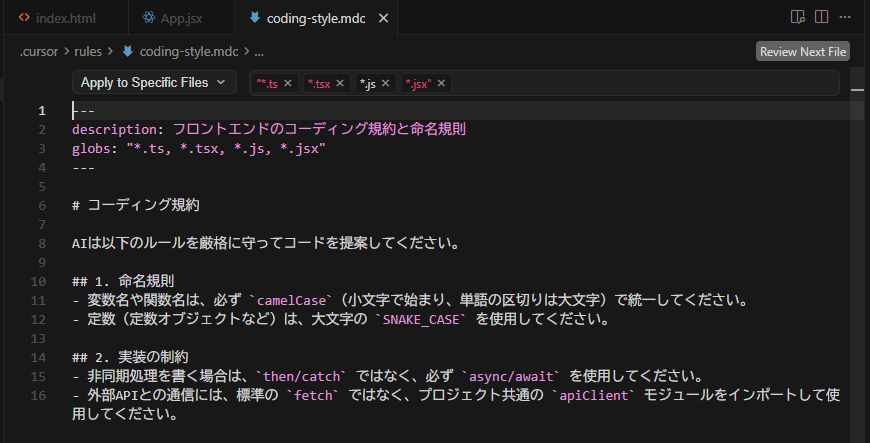Click the breadcrumb ellipsis segment

[259, 52]
